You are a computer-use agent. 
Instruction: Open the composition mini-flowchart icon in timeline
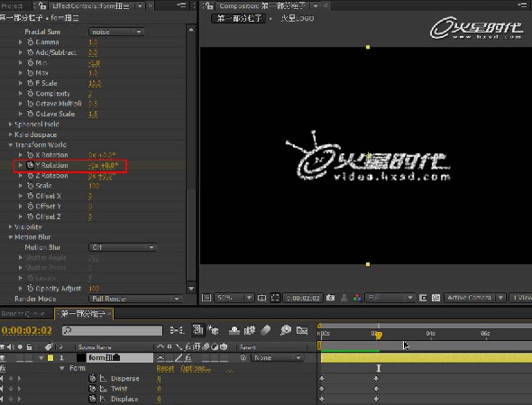click(x=177, y=330)
